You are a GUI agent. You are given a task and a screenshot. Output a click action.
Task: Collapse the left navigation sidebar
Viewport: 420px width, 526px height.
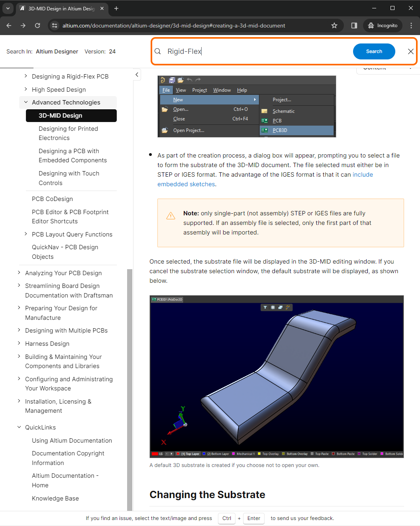[x=137, y=75]
